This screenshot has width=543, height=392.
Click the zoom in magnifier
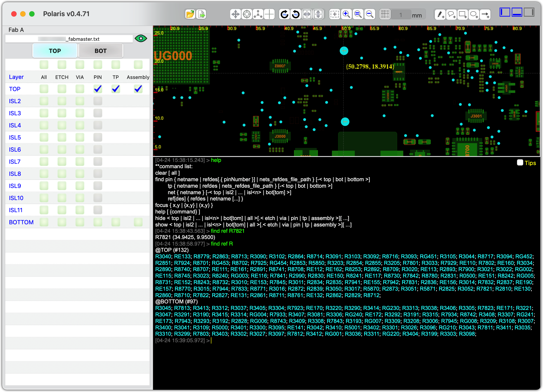tap(346, 14)
